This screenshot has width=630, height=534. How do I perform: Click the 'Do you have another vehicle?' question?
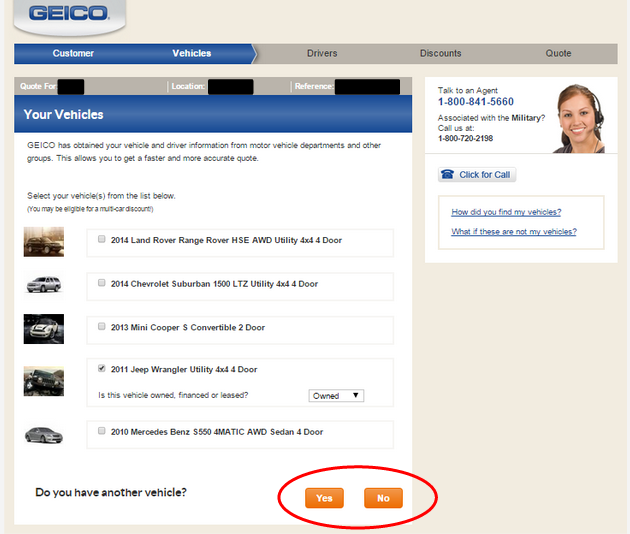pos(111,492)
